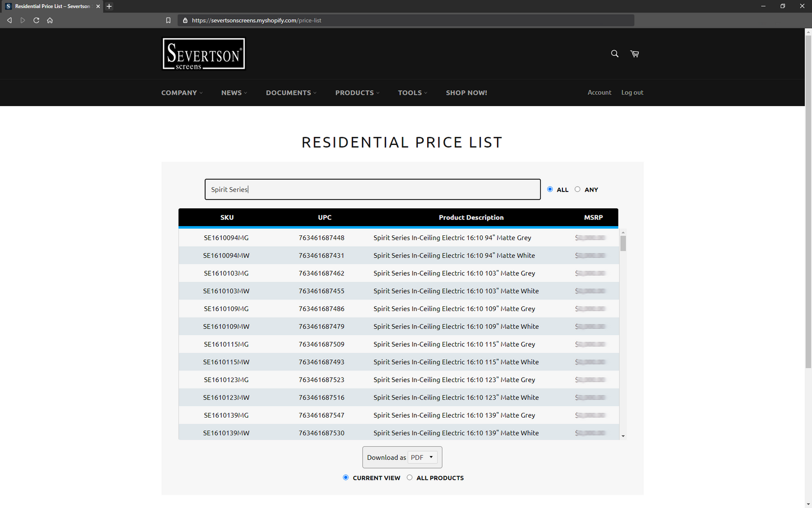Click the SHOP NOW! link

tap(466, 93)
